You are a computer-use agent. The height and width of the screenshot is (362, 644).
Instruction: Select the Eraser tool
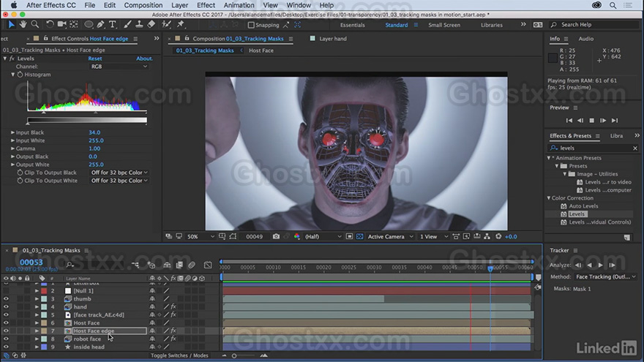click(151, 25)
